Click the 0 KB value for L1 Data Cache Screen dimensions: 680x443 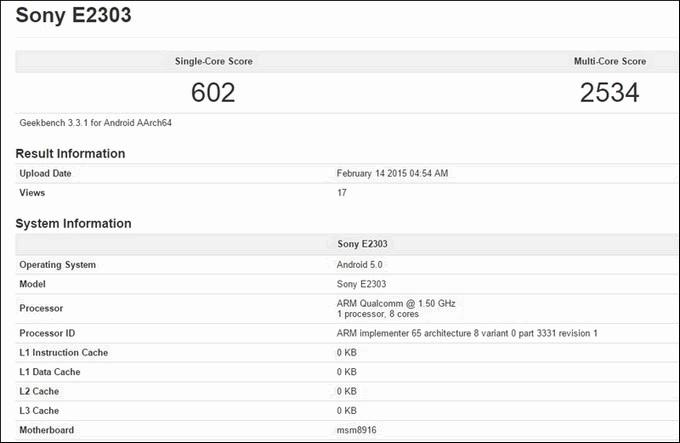click(x=347, y=372)
